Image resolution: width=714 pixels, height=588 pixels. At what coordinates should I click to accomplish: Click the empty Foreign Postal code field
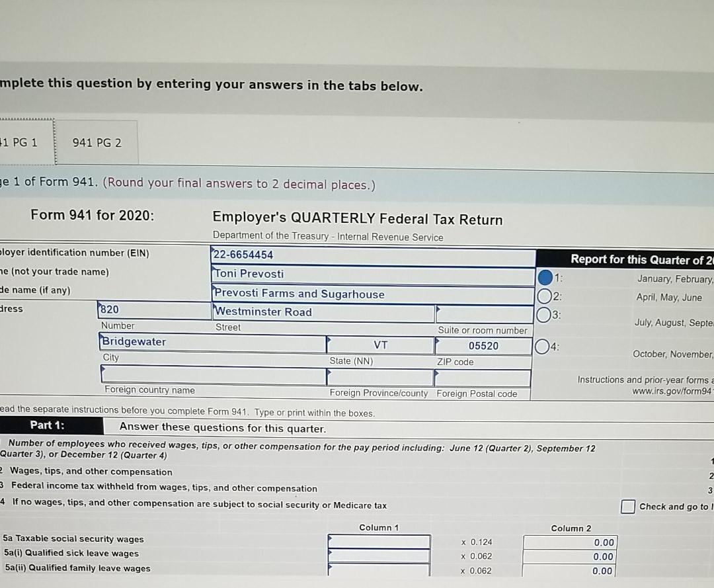(482, 378)
